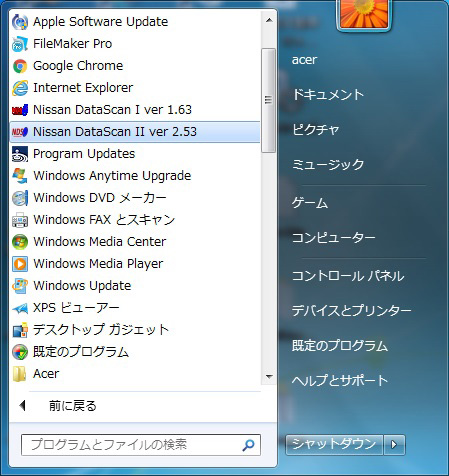Open shutdown options arrow next to シャットダウン
Screen dimensions: 449x476
[394, 445]
